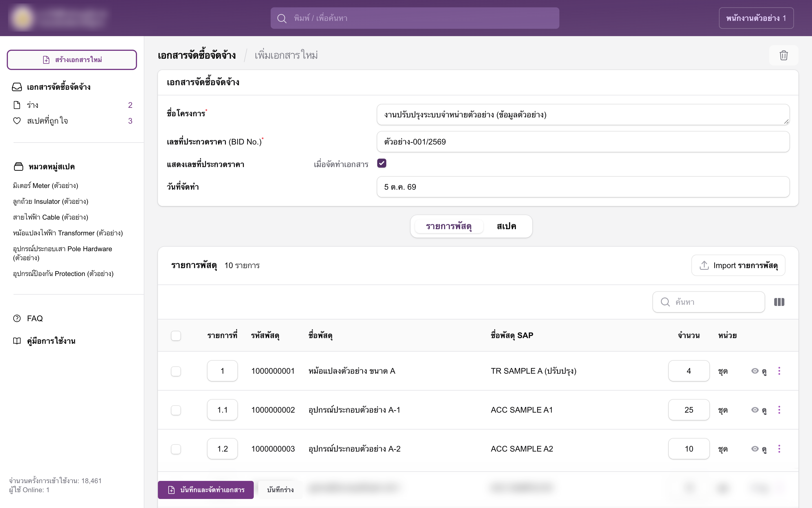Open สเปคที่ถูกใจ favorites in the sidebar
The width and height of the screenshot is (812, 508).
(72, 121)
